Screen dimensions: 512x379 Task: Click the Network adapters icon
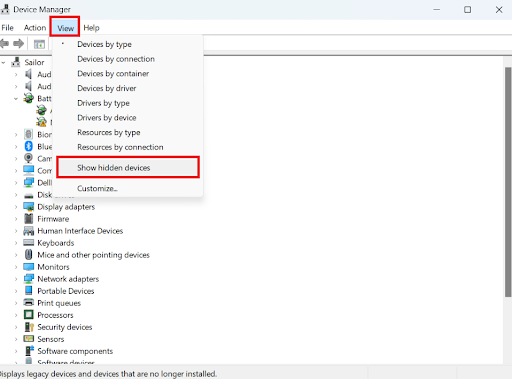pos(29,279)
